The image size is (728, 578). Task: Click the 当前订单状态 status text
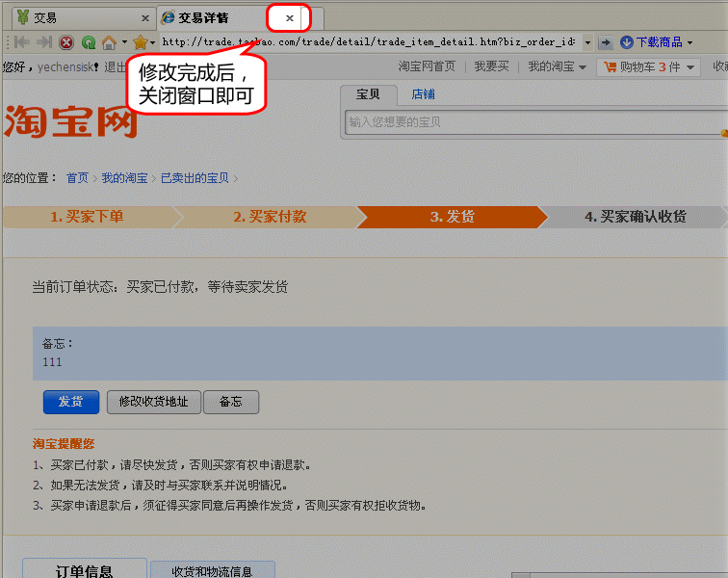click(160, 287)
